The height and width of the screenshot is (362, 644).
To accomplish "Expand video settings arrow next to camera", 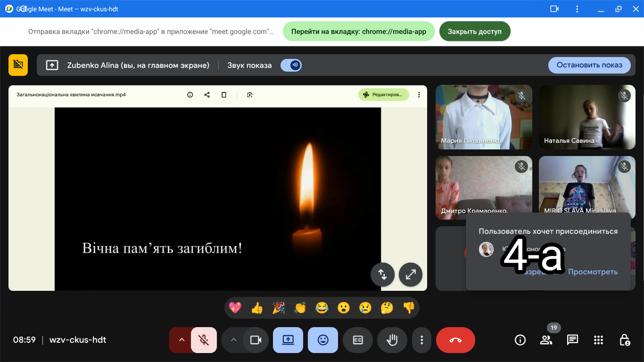I will pyautogui.click(x=233, y=340).
